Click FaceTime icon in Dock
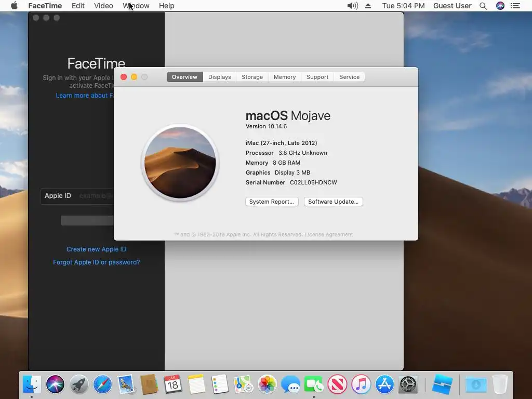The image size is (532, 399). click(x=314, y=384)
